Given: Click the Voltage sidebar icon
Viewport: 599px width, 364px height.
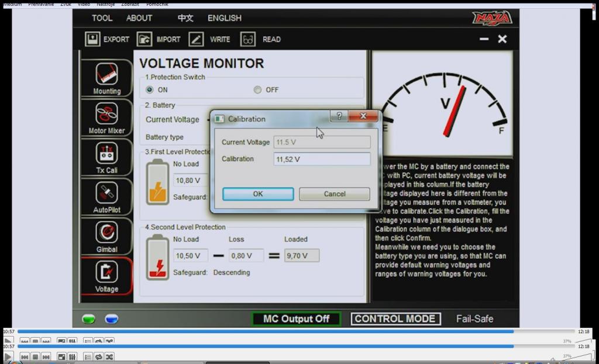Looking at the screenshot, I should pos(106,276).
